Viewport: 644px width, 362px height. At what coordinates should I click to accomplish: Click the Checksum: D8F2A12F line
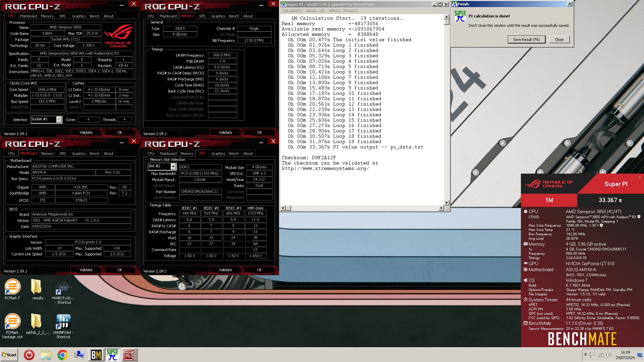coord(309,158)
